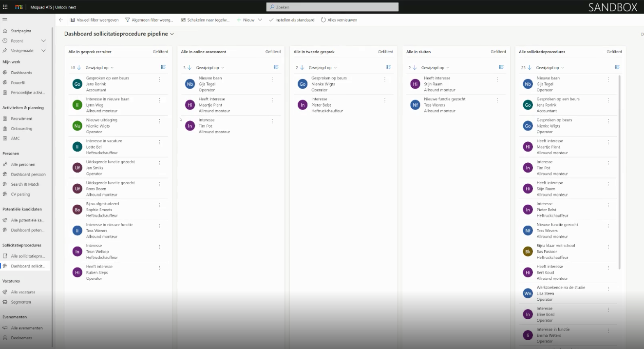Click Nu avatar of Nienke Wigts card
The width and height of the screenshot is (644, 349).
(77, 126)
